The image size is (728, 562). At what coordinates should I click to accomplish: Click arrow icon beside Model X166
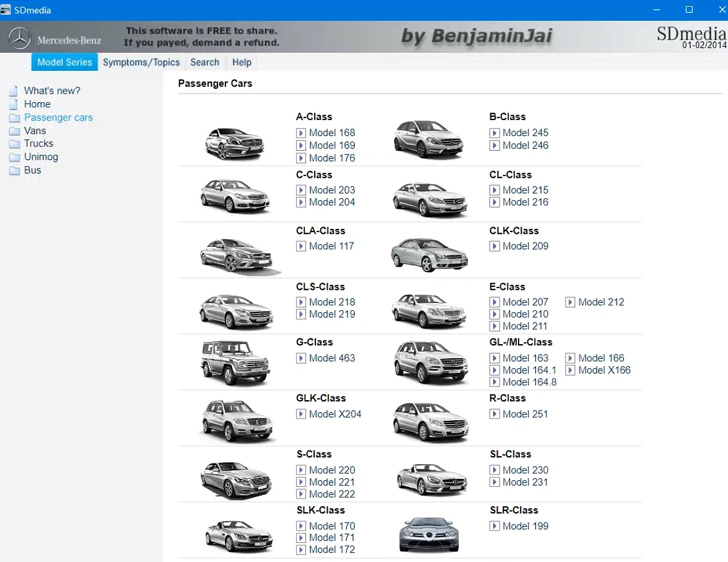570,371
